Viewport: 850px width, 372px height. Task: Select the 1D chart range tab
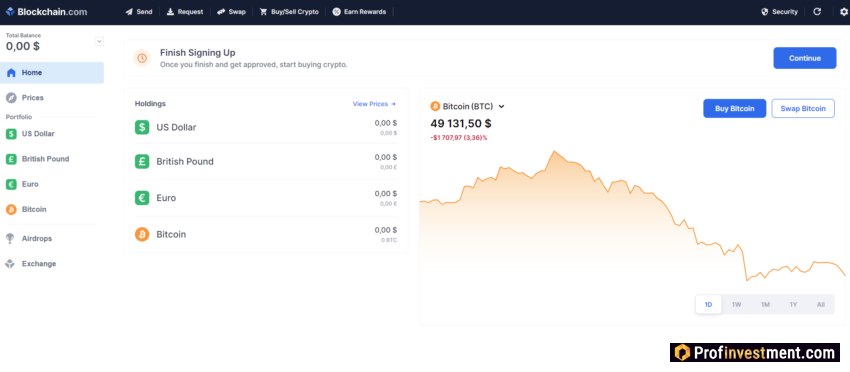pyautogui.click(x=709, y=305)
